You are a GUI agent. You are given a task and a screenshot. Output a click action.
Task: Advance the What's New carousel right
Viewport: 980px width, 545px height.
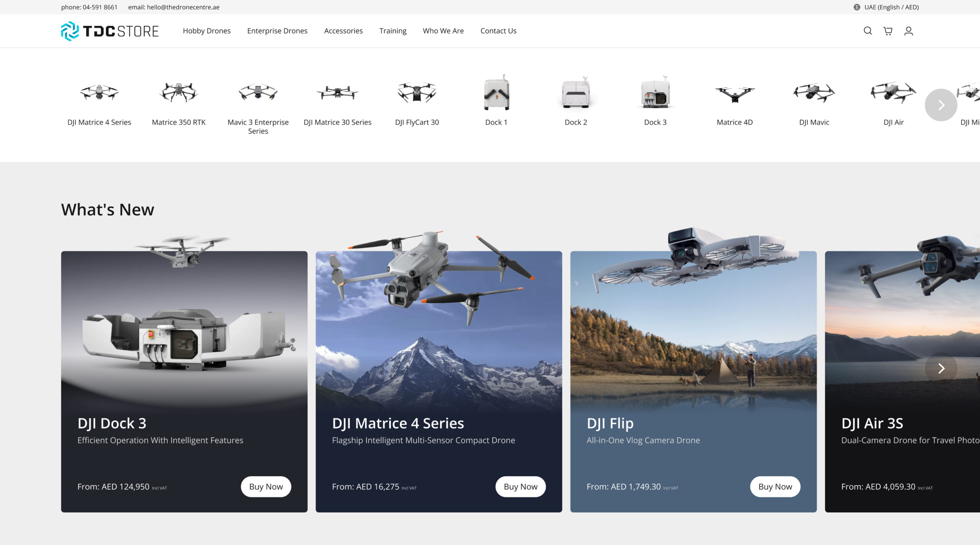pyautogui.click(x=941, y=369)
